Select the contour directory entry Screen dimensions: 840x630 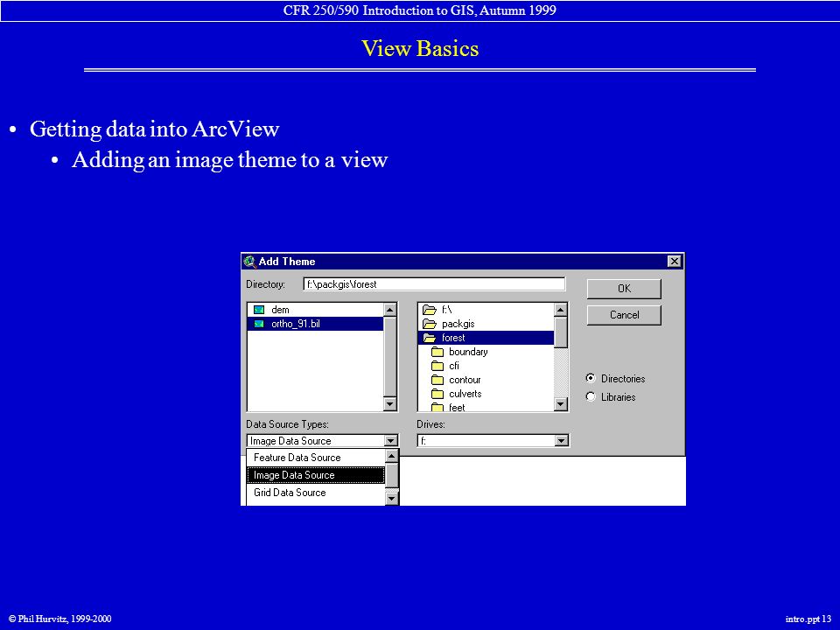point(465,379)
